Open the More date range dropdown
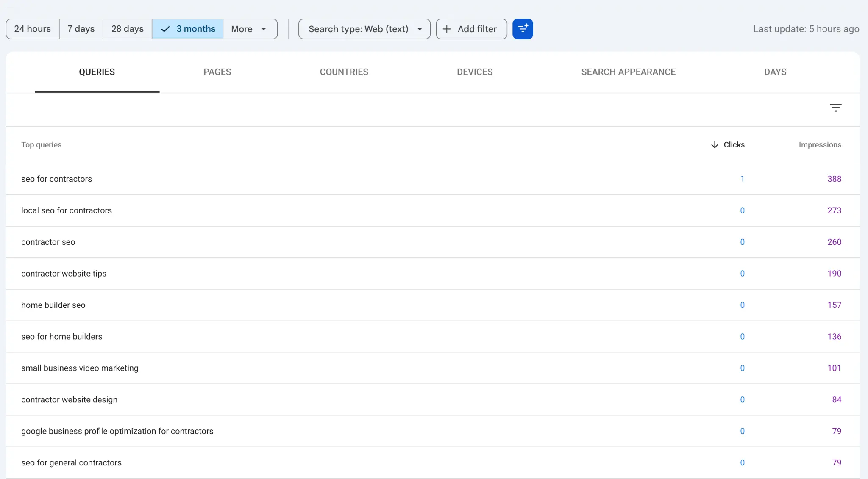Image resolution: width=868 pixels, height=479 pixels. 250,29
